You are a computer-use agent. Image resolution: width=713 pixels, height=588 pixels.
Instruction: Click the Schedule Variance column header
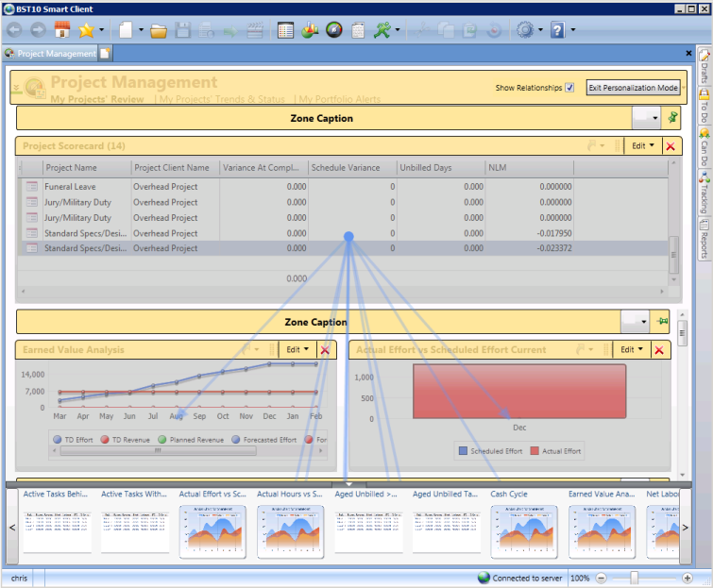pyautogui.click(x=346, y=168)
